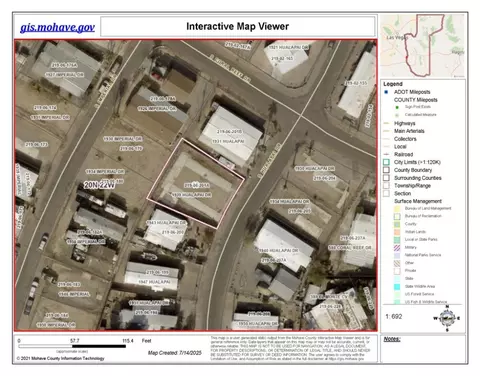Click the 1940 HUALAPAI DR address label
This screenshot has width=480, height=376.
point(279,250)
